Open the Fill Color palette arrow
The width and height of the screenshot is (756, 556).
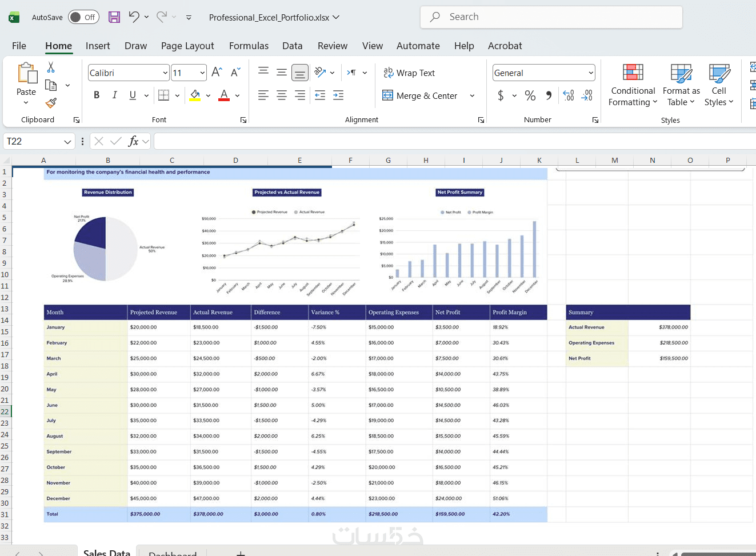[208, 95]
